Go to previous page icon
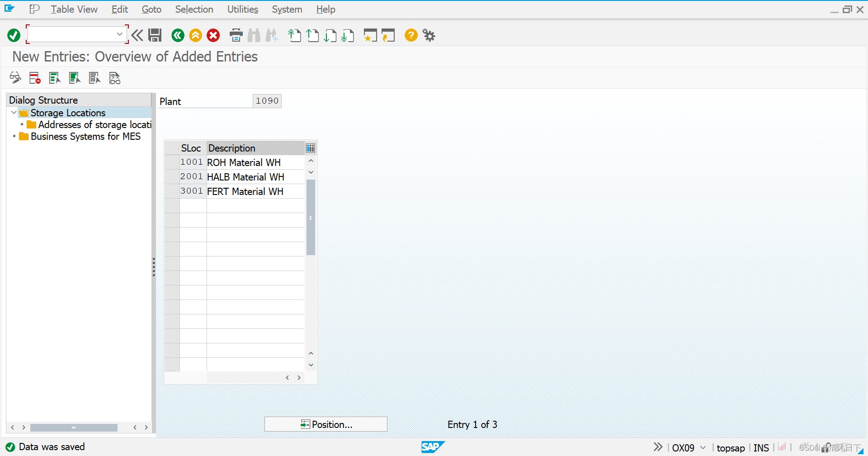 tap(312, 35)
